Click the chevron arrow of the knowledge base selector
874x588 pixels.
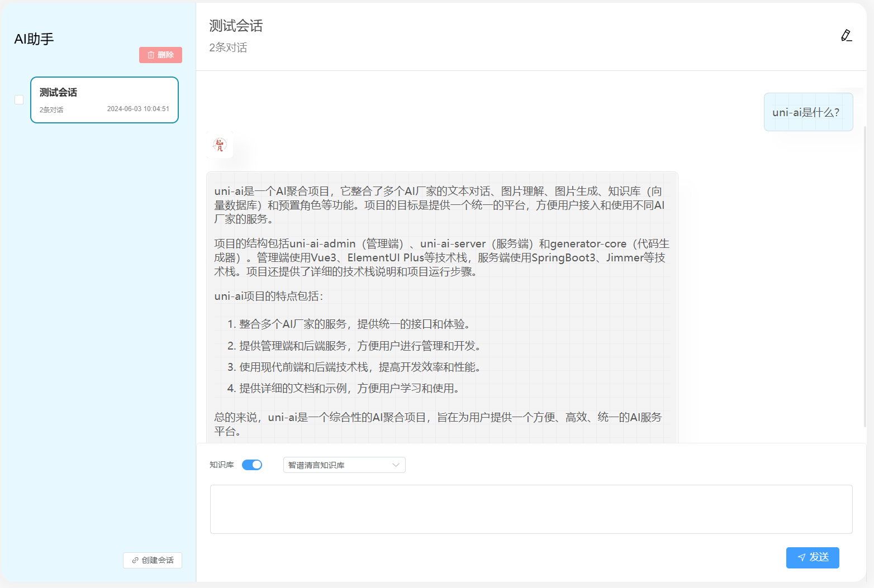click(x=396, y=465)
